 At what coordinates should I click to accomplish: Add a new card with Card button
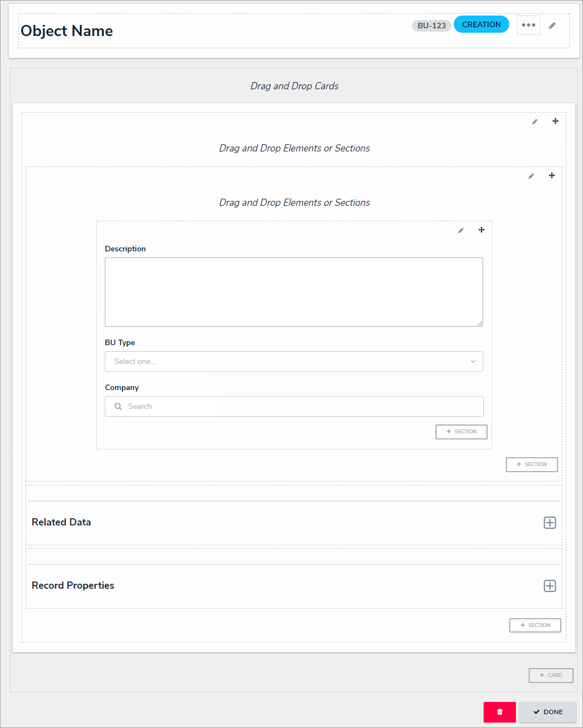coord(550,675)
